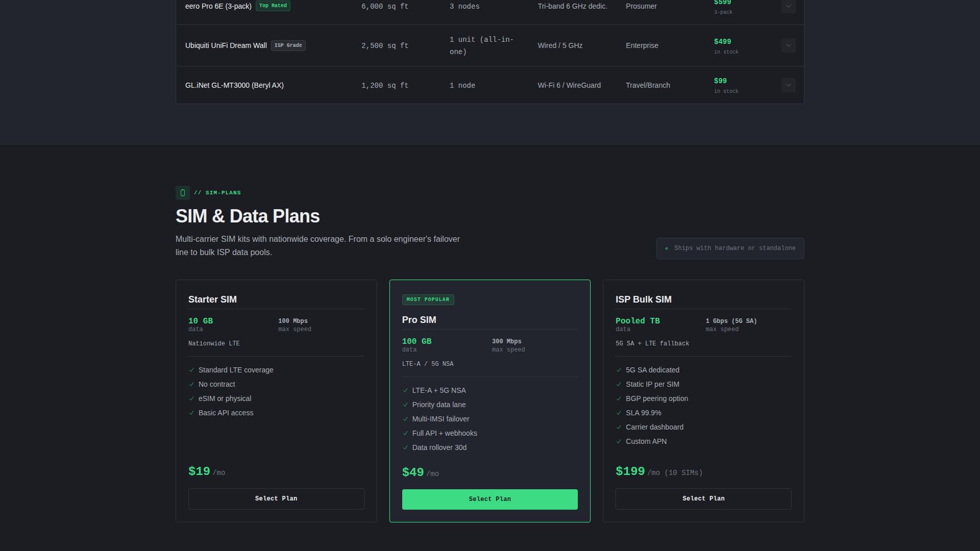This screenshot has width=980, height=551.
Task: Click the Custom APN feature
Action: [x=646, y=441]
